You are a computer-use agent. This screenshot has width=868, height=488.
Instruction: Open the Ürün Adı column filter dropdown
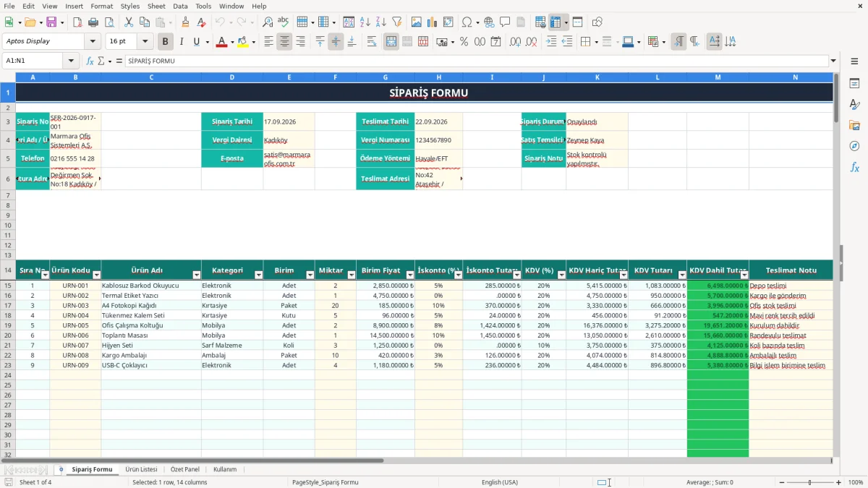(196, 275)
